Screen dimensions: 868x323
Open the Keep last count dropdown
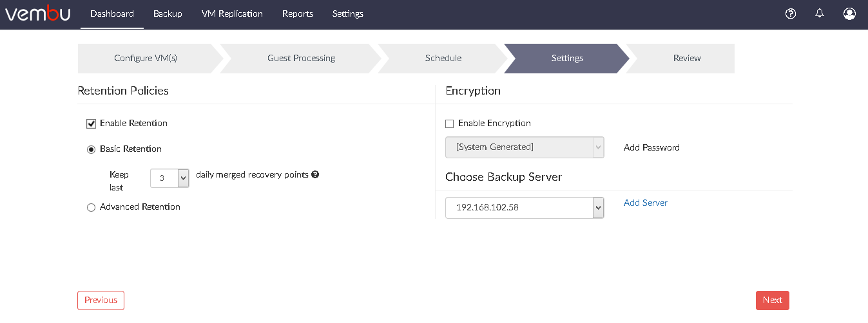pos(169,178)
